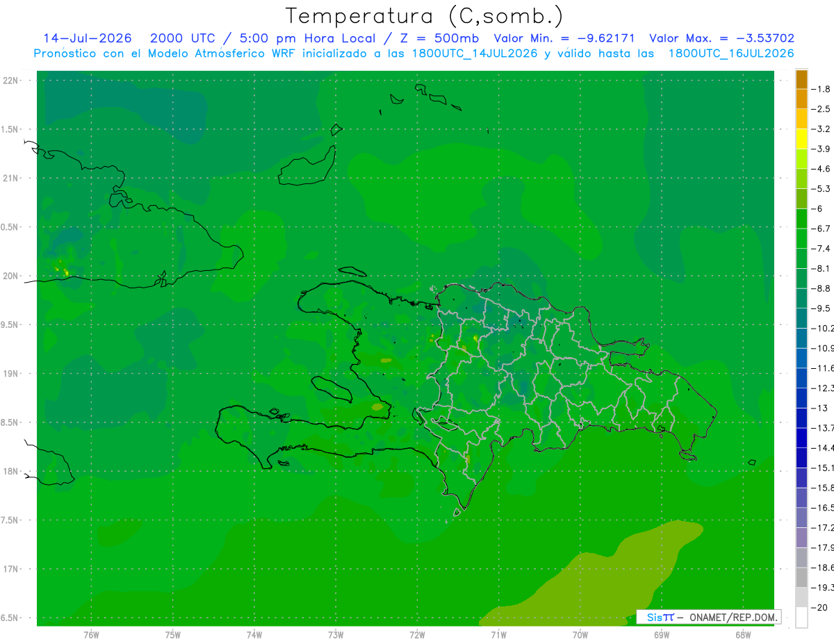Pick the green swatch between -6.7 and -7.4
834x644 pixels.
click(x=801, y=239)
